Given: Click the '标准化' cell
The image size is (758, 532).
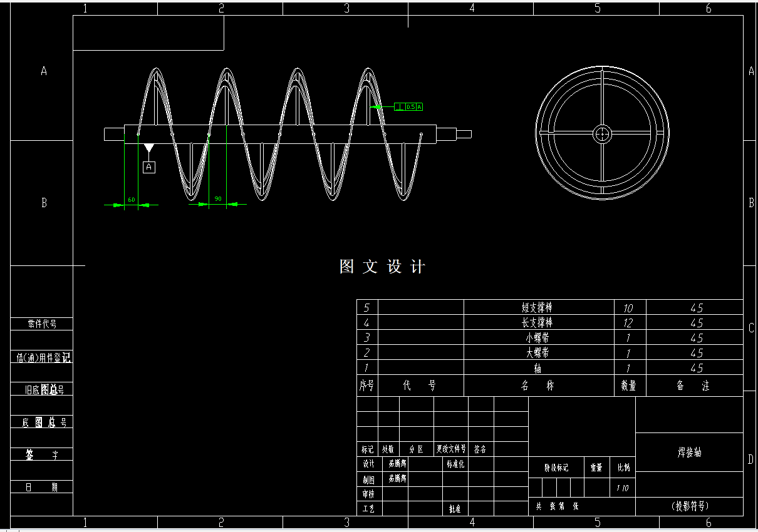Looking at the screenshot, I should (x=455, y=464).
